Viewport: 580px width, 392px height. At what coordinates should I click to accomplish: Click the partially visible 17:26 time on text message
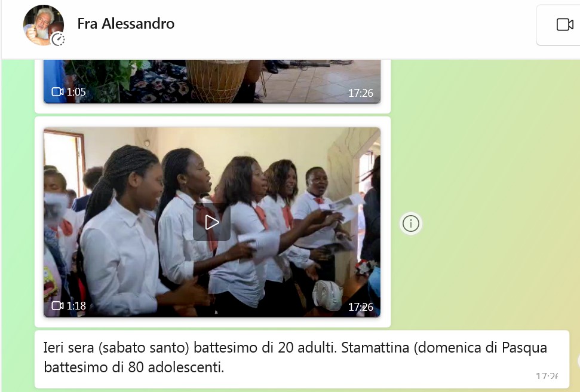coord(547,376)
